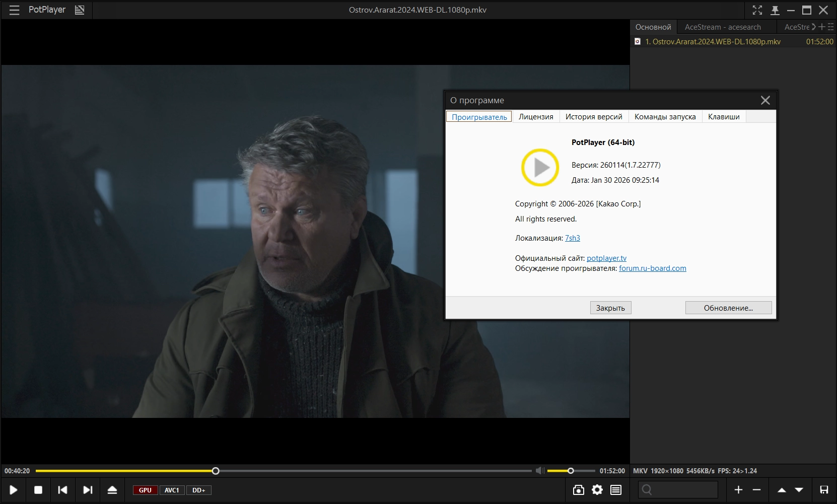
Task: Stop video playback
Action: 38,490
